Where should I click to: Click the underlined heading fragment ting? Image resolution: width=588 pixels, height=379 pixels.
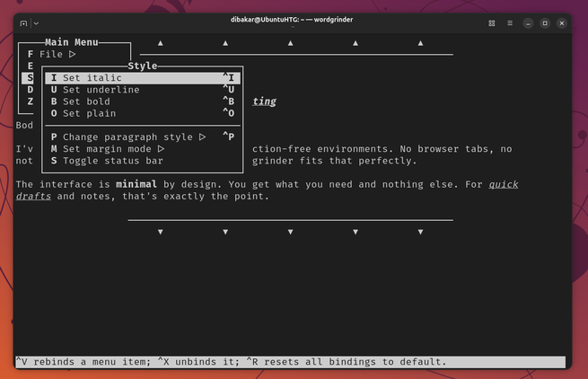pos(264,101)
